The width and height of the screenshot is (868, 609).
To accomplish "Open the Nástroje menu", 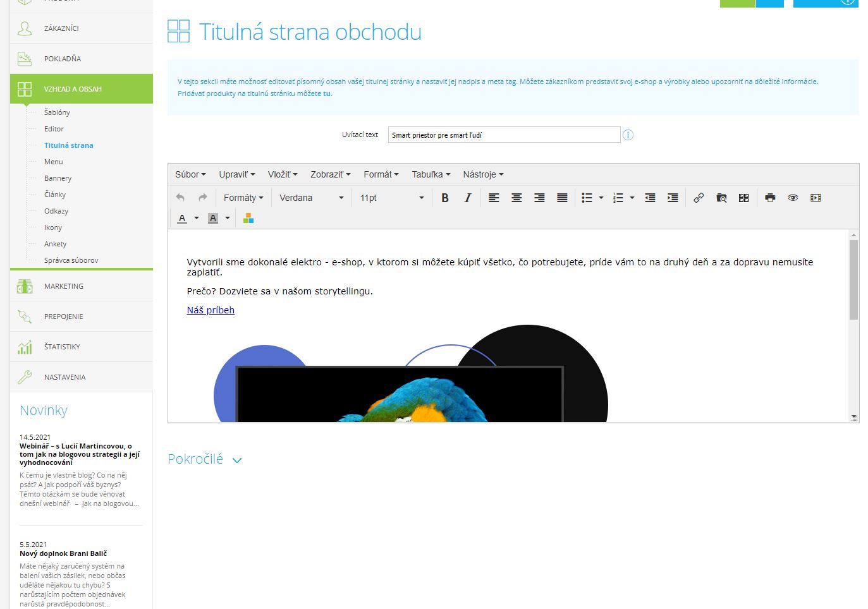I will (x=484, y=174).
